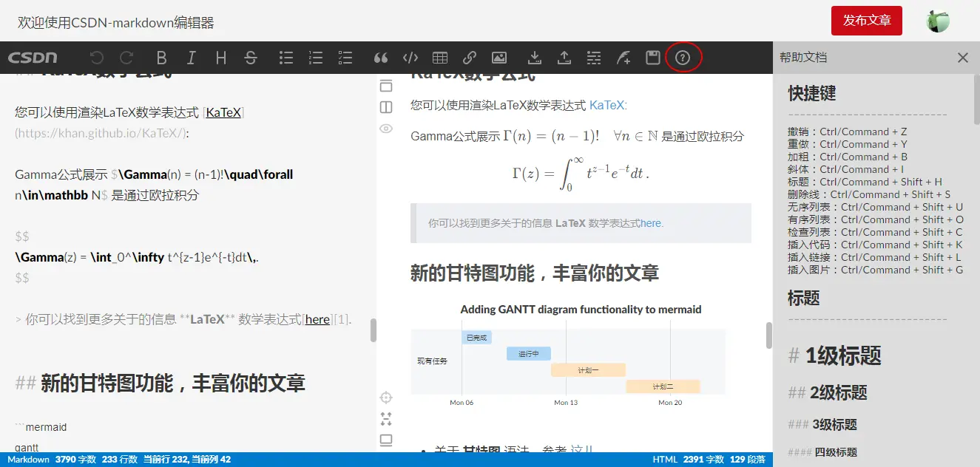Redo the last undone edit
This screenshot has height=467, width=980.
(126, 58)
